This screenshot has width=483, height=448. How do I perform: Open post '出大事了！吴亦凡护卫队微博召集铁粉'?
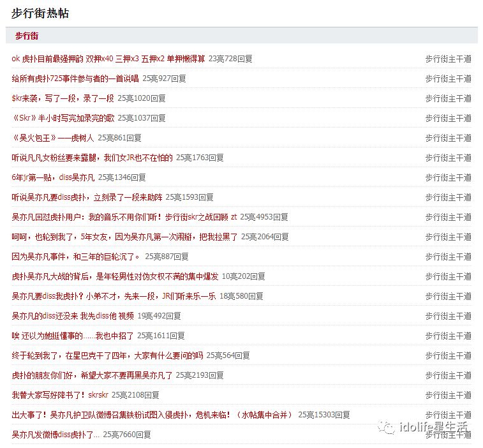(x=153, y=415)
